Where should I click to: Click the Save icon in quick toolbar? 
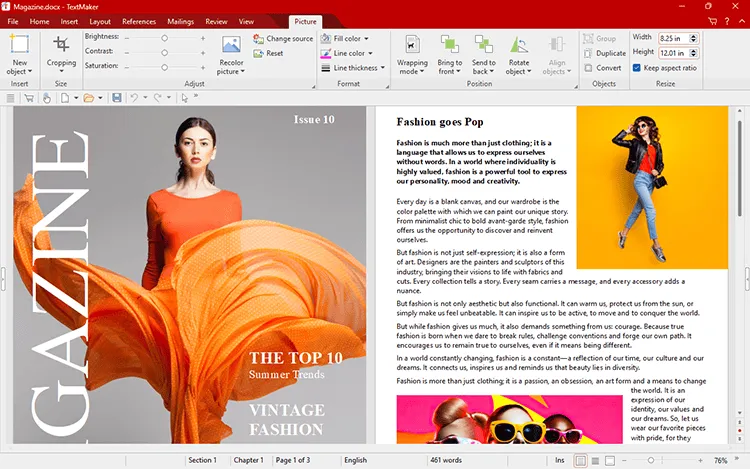117,98
